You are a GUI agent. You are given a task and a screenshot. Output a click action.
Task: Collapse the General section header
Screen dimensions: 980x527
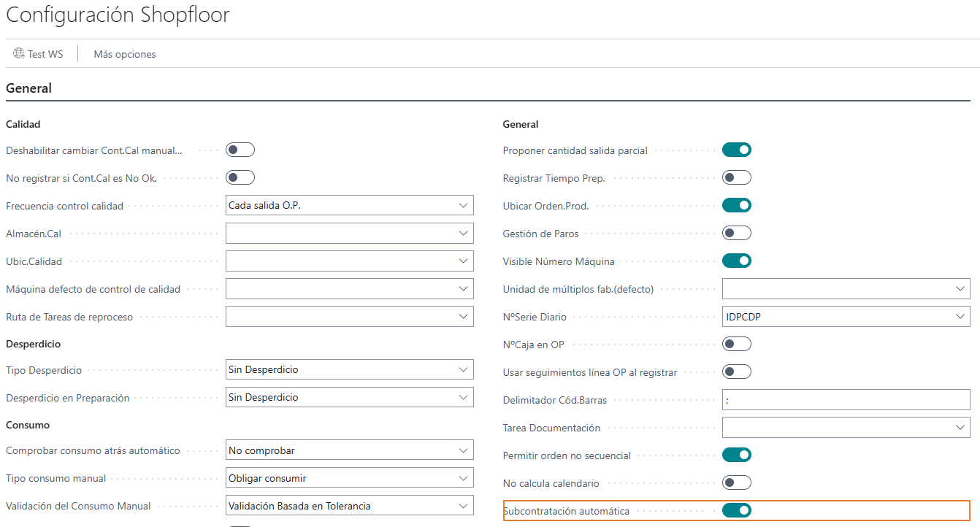click(29, 88)
